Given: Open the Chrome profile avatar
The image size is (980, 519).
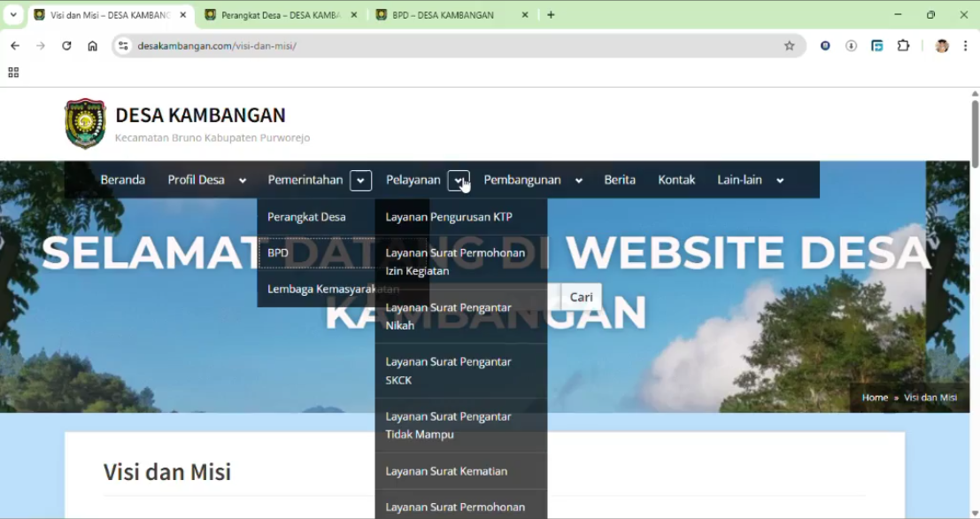Looking at the screenshot, I should click(941, 46).
